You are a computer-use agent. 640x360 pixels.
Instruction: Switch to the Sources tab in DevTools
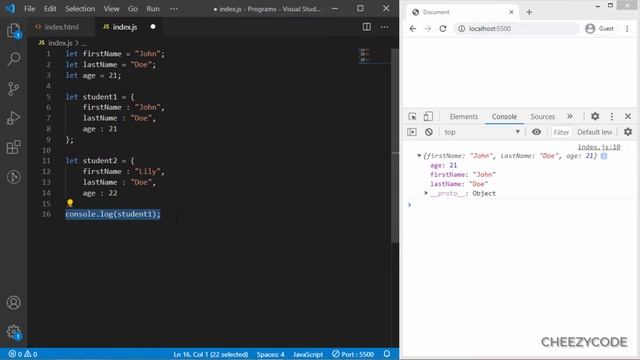click(542, 116)
